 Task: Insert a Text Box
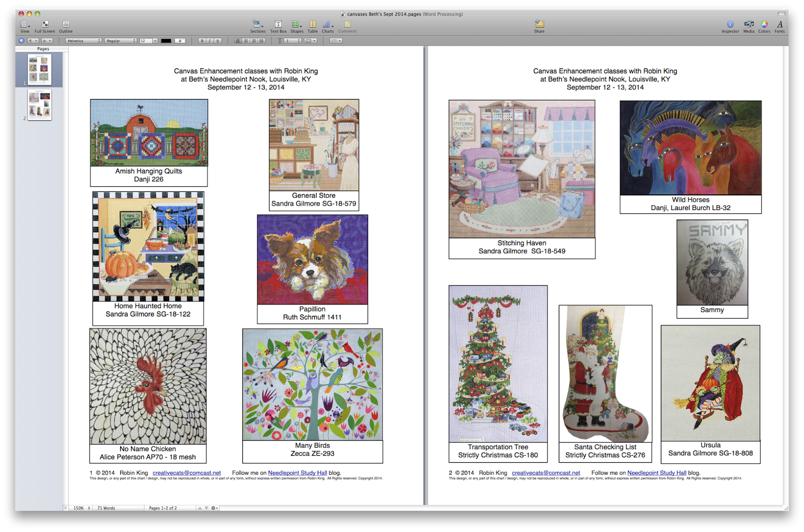pos(278,27)
